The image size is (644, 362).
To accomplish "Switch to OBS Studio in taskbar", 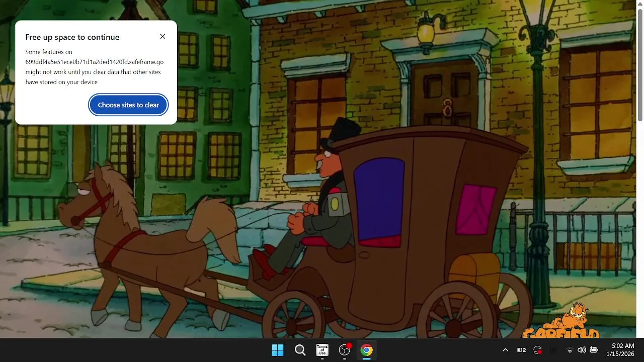I will coord(345,350).
